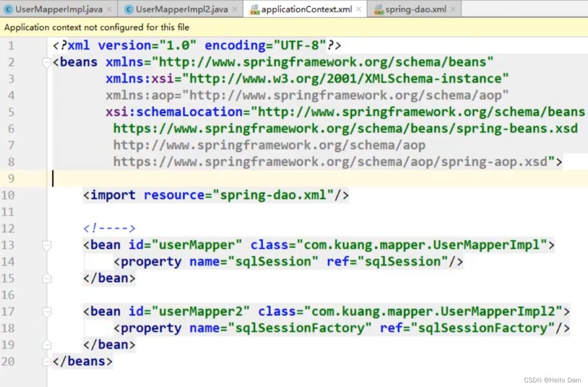Click the xmlns beans namespace URL on line 2
Viewport: 588px width, 387px height.
tap(323, 62)
